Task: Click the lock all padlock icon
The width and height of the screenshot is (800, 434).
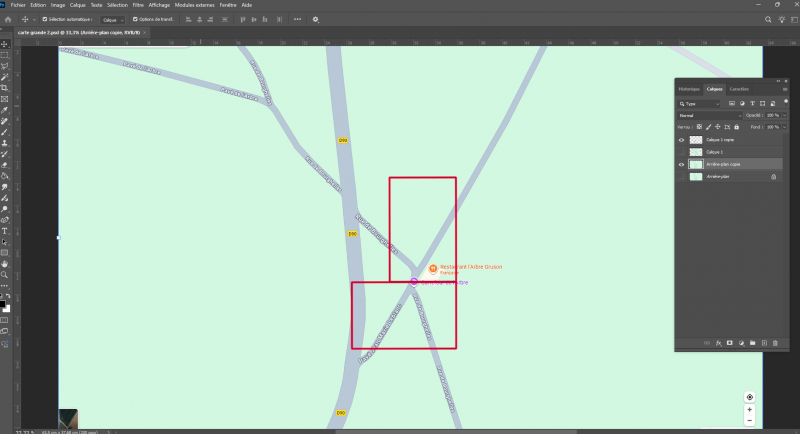Action: pos(736,127)
